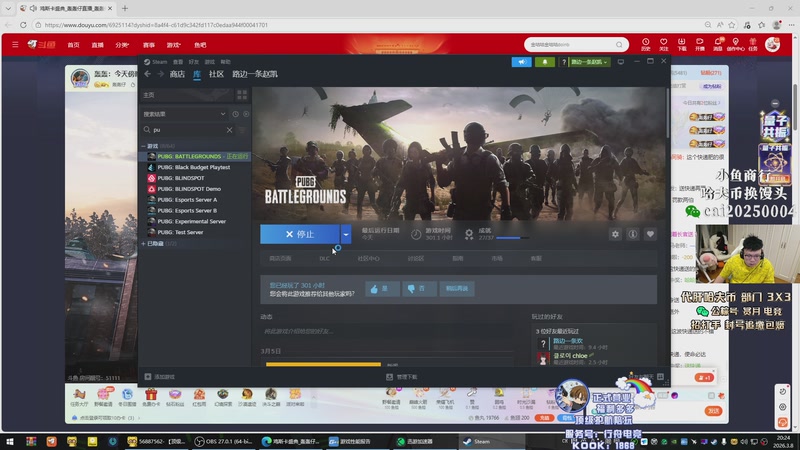Toggle the ready-to-play filter icon beside the clock
Image resolution: width=800 pixels, height=450 pixels.
pyautogui.click(x=246, y=114)
